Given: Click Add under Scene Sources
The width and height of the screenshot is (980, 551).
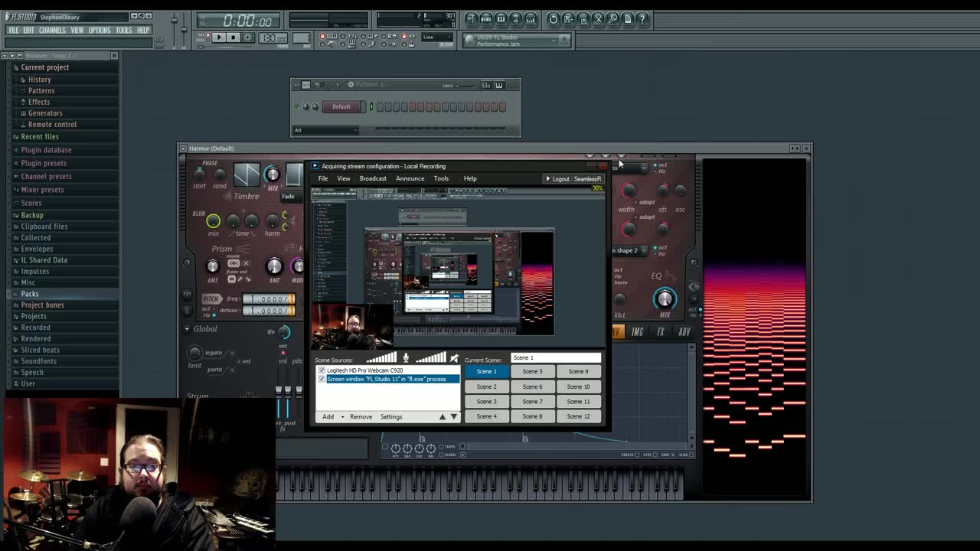Looking at the screenshot, I should pyautogui.click(x=328, y=417).
